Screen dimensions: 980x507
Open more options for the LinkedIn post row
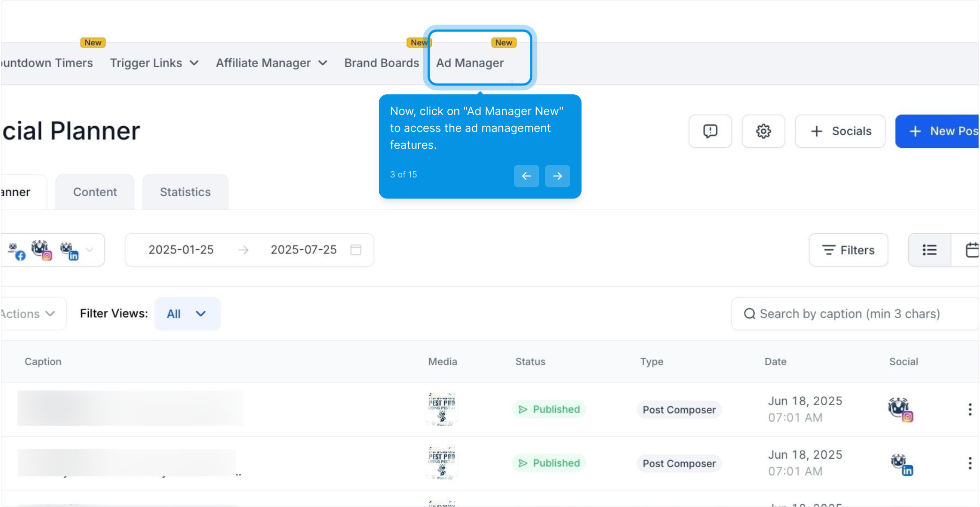coord(970,463)
